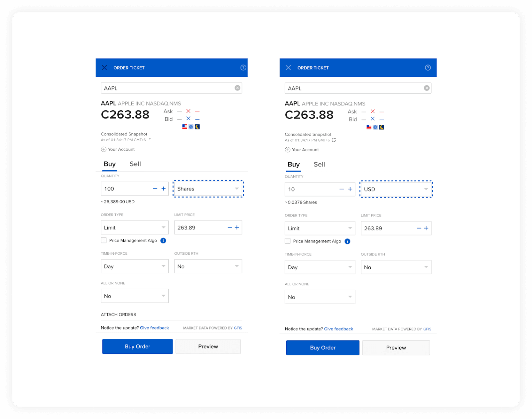The height and width of the screenshot is (419, 532).
Task: Open help in right order ticket header
Action: (x=428, y=68)
